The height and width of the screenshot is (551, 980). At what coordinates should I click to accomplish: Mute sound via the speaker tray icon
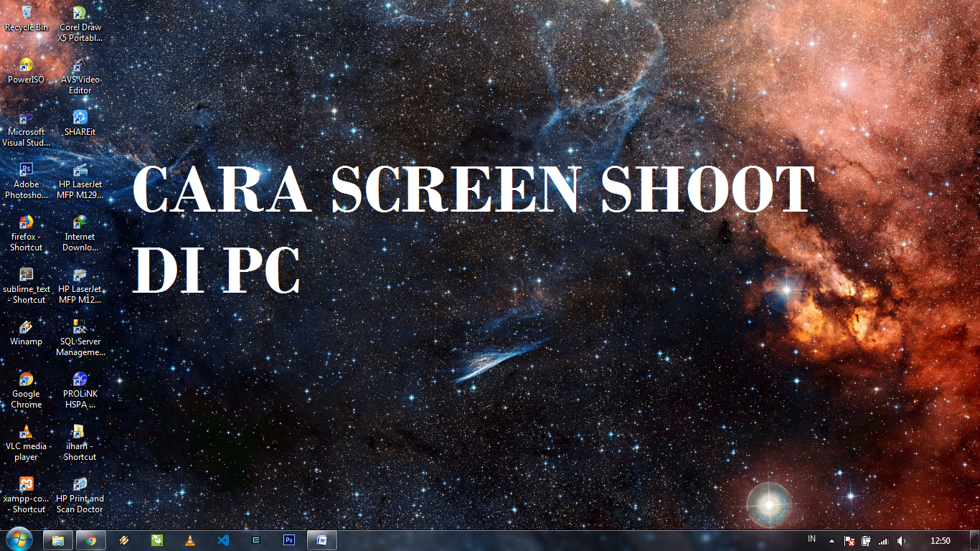tap(902, 541)
